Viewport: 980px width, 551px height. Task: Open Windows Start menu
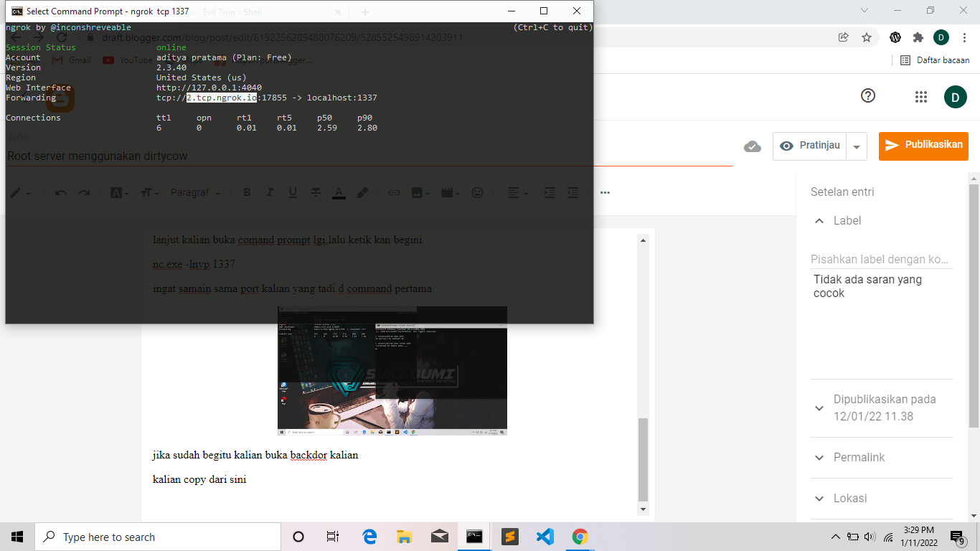pyautogui.click(x=17, y=537)
